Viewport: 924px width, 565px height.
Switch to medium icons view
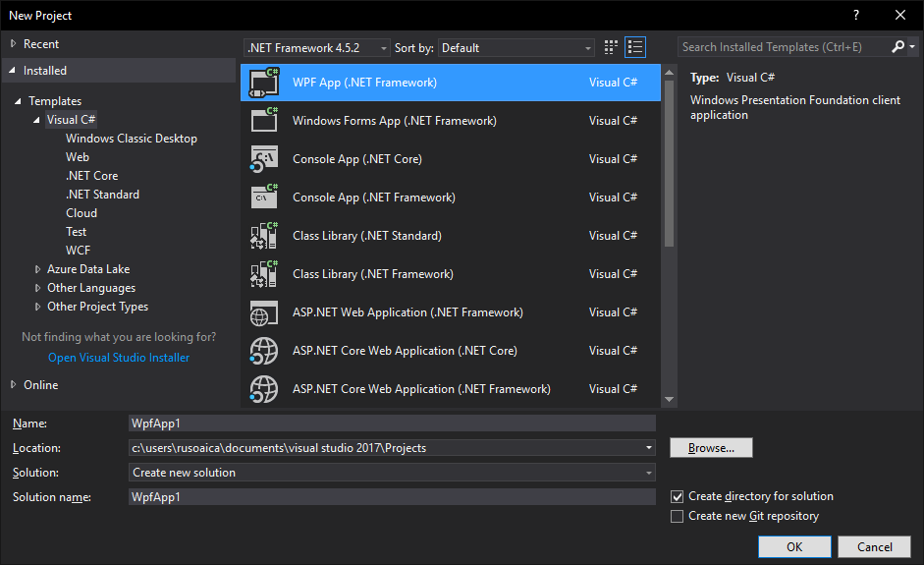(x=611, y=47)
